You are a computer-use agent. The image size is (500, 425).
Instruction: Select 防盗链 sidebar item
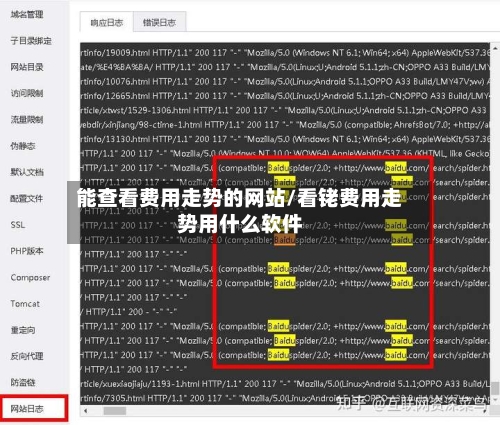[23, 382]
